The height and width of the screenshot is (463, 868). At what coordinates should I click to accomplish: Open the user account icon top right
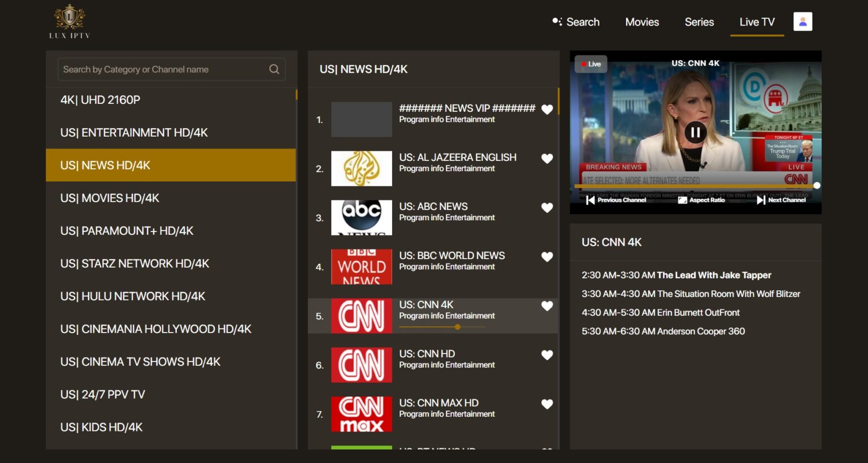pyautogui.click(x=802, y=21)
